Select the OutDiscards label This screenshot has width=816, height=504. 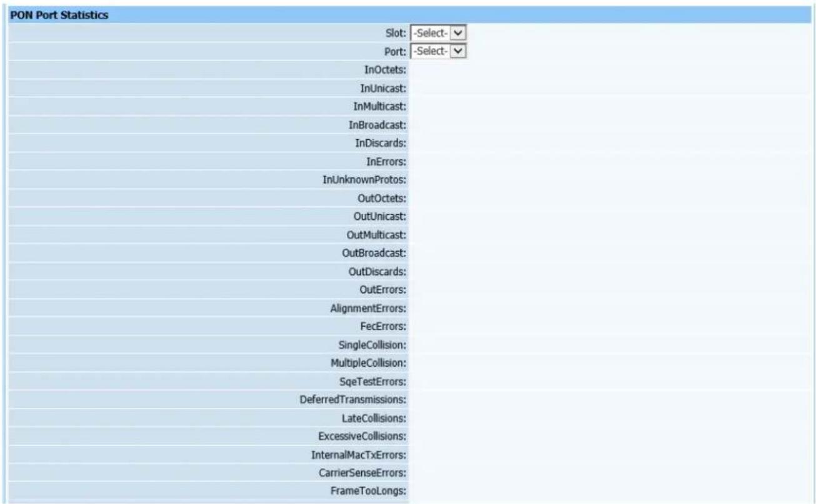point(378,272)
